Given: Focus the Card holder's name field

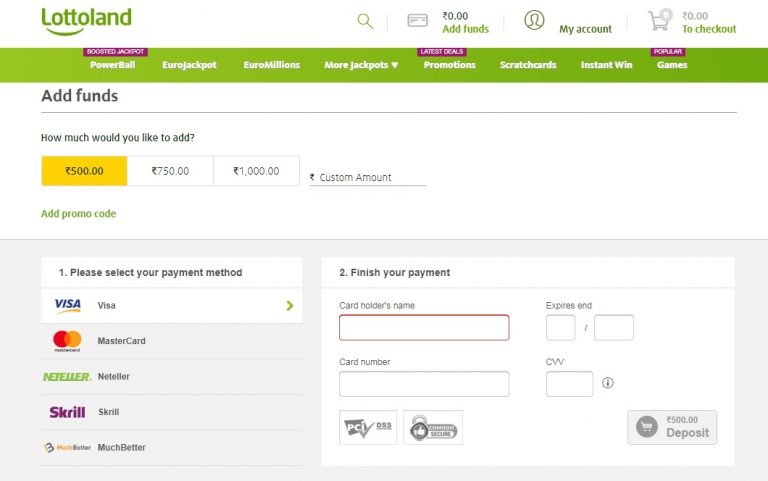Looking at the screenshot, I should [424, 328].
